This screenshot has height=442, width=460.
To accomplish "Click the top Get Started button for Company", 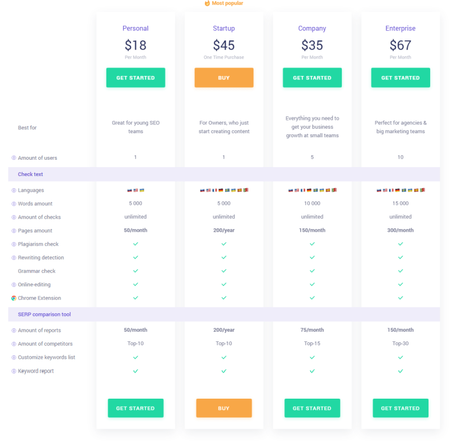I will coord(312,78).
